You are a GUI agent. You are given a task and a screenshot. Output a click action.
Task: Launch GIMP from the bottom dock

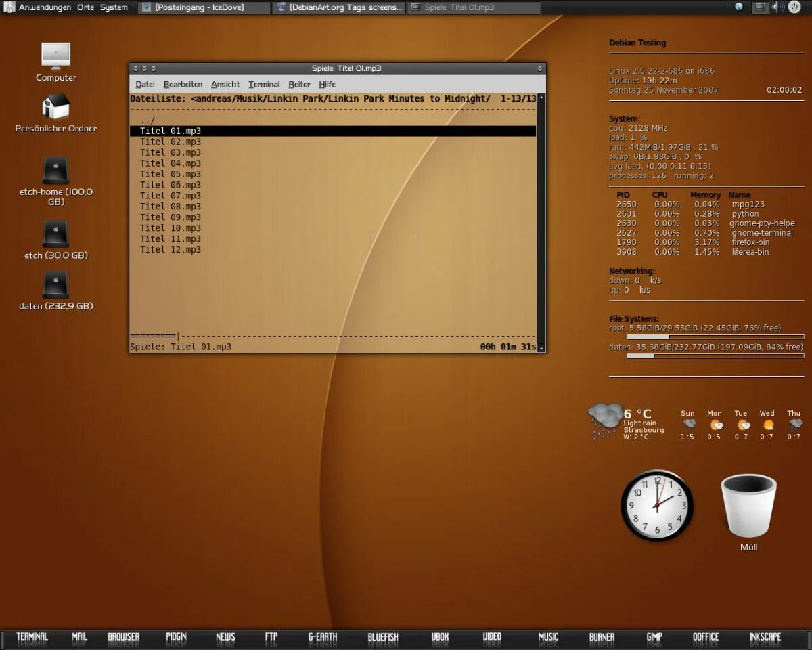click(654, 637)
